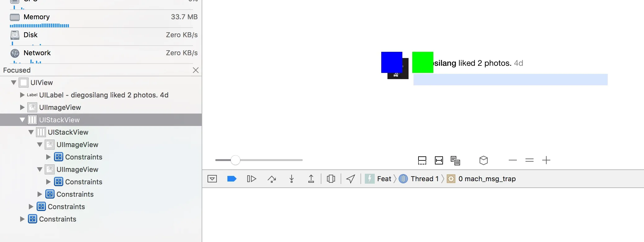Click the 33.7 MB memory value

(x=184, y=17)
